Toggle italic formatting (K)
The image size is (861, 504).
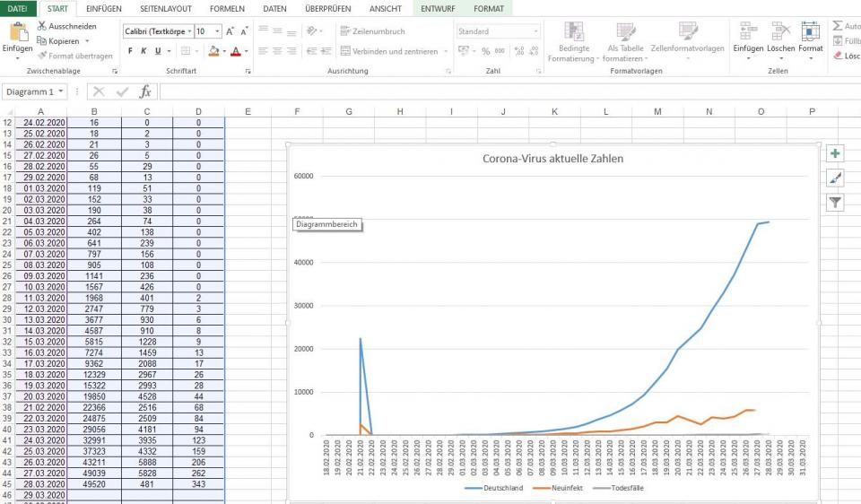point(143,51)
